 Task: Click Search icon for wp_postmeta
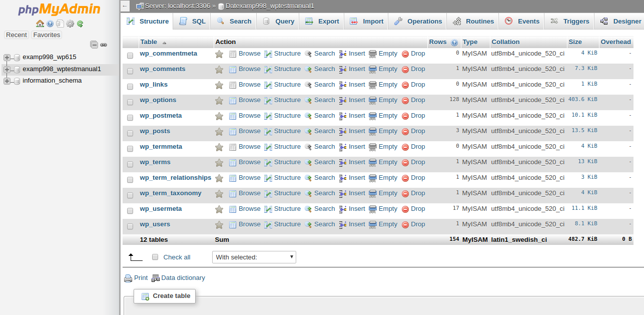308,116
